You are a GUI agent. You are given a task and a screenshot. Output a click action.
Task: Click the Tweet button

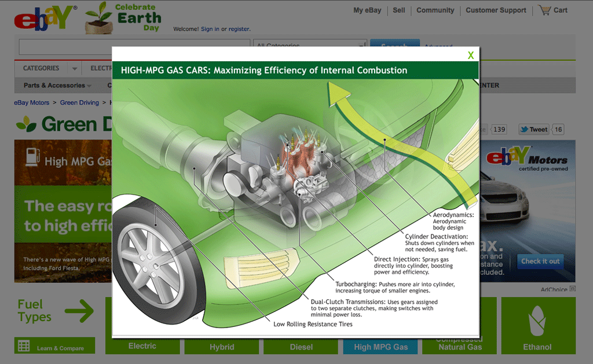(x=533, y=130)
